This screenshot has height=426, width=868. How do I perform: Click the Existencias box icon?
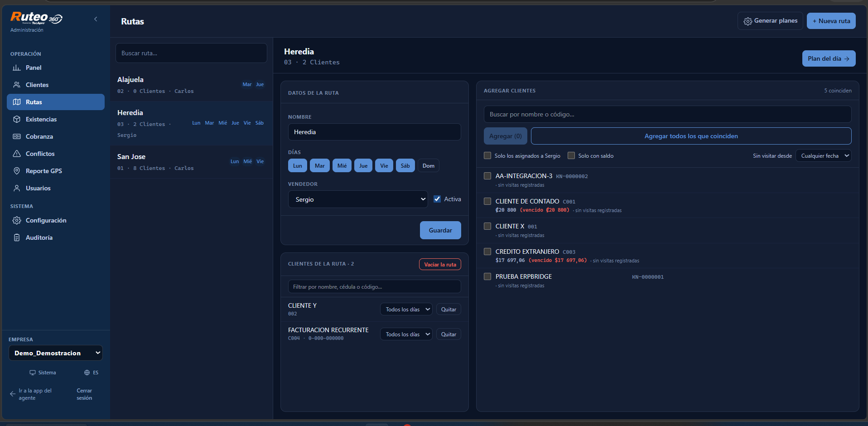tap(17, 119)
